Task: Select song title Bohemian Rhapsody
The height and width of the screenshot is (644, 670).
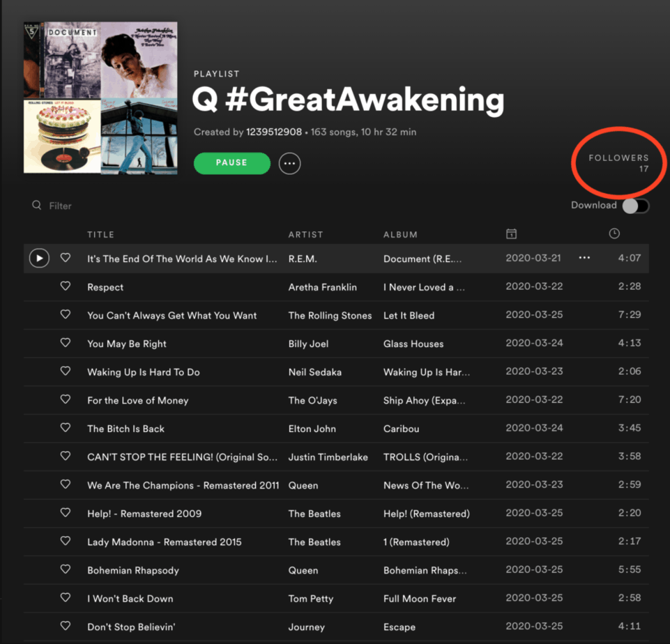Action: (133, 571)
